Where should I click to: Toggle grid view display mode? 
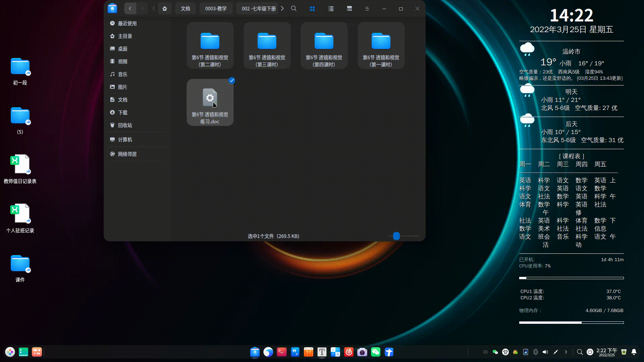312,8
